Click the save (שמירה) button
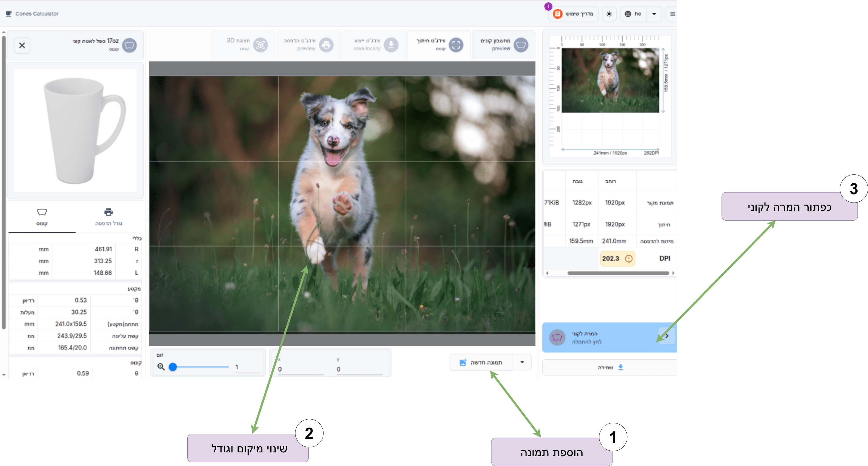Screen dimensions: 868x466 coord(610,368)
